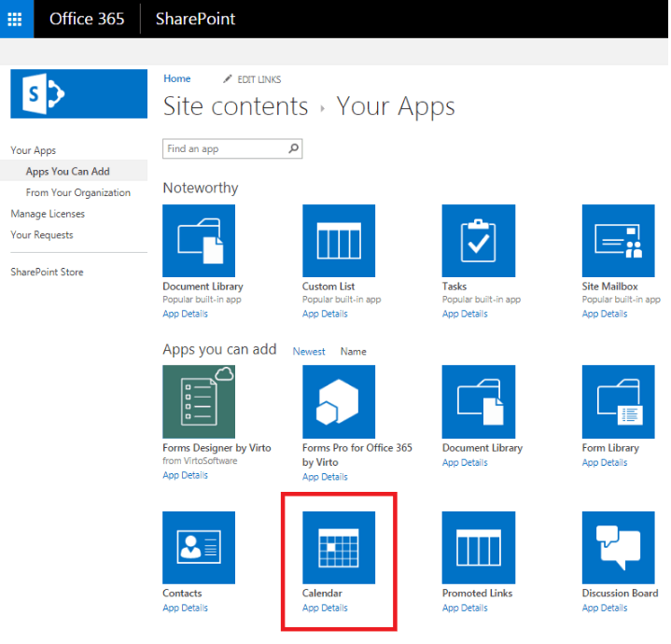Image resolution: width=671 pixels, height=644 pixels.
Task: Open App Details for Noteworthy Document Library
Action: pos(186,314)
